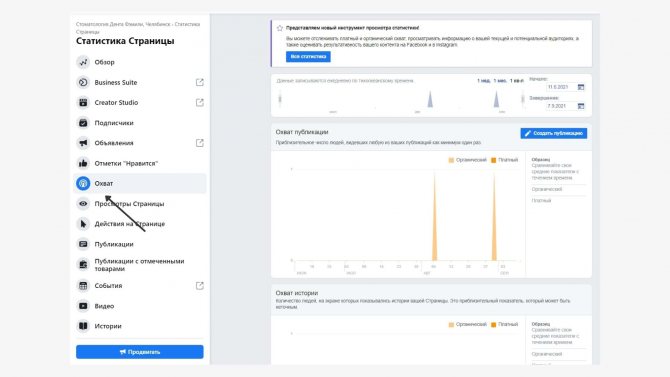Click the Истории book icon
670x377 pixels.
point(83,326)
